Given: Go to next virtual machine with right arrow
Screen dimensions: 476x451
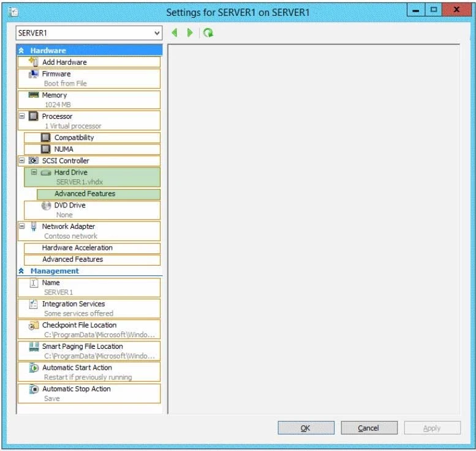Looking at the screenshot, I should (x=190, y=33).
